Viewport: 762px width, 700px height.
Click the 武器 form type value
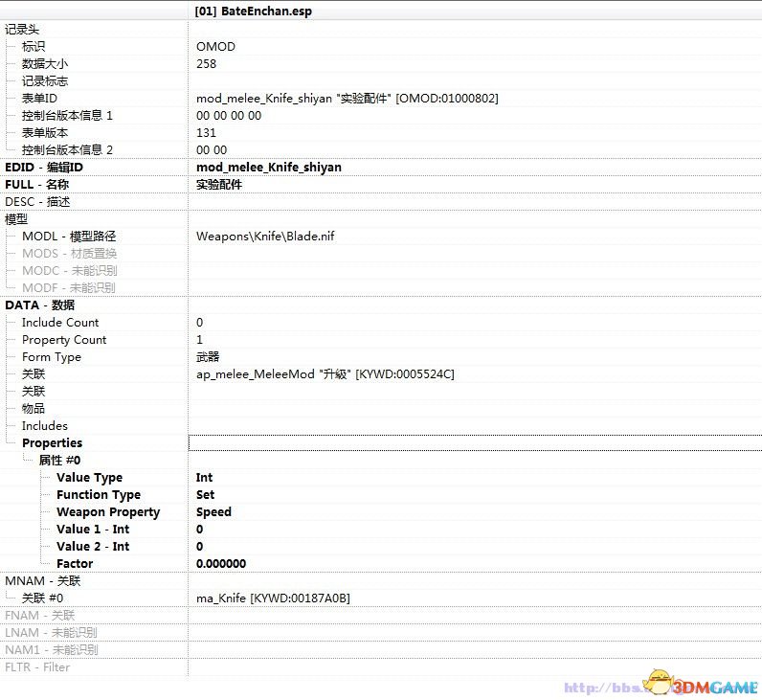point(208,357)
